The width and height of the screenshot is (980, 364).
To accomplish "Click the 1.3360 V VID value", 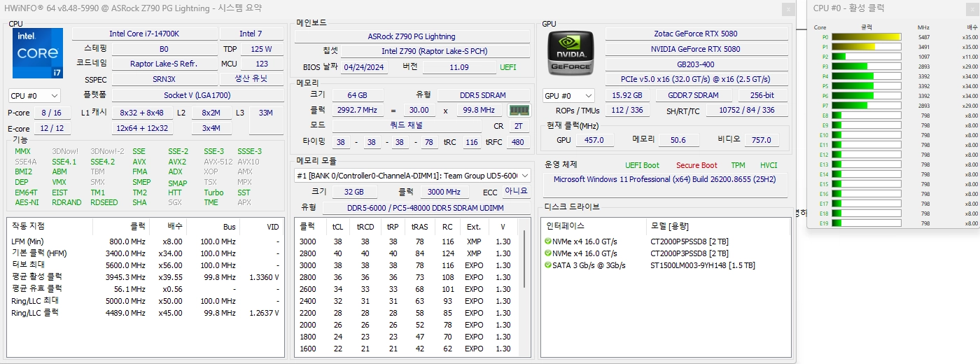I will pos(264,277).
